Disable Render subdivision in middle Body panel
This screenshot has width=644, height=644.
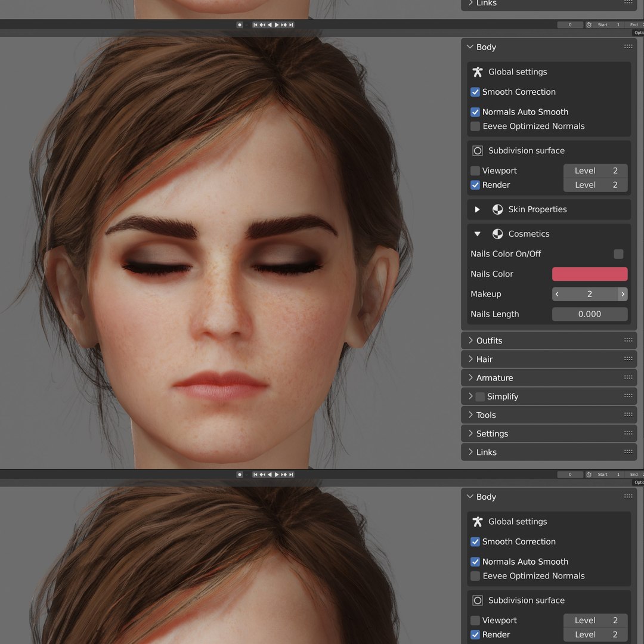(x=475, y=185)
